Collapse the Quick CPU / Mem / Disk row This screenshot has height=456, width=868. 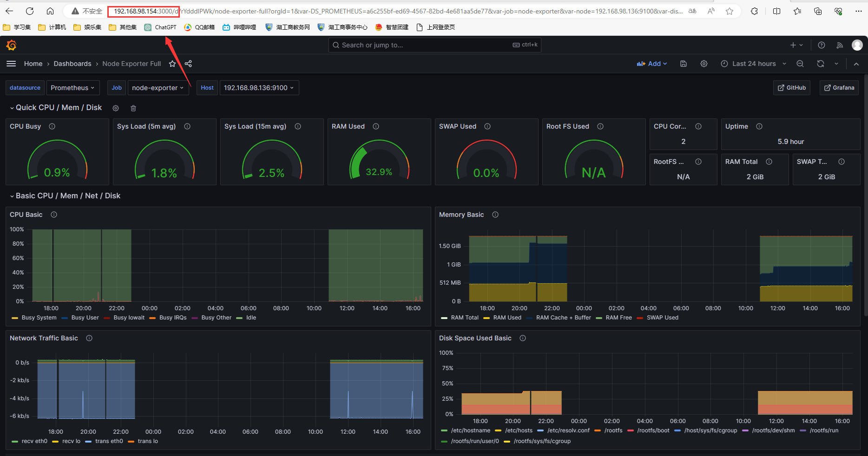coord(12,108)
